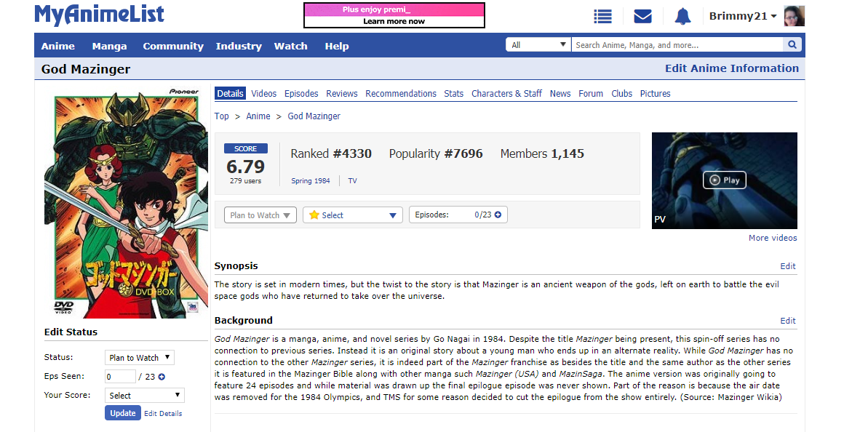This screenshot has width=868, height=432.
Task: Switch to the Reviews tab
Action: click(x=341, y=94)
